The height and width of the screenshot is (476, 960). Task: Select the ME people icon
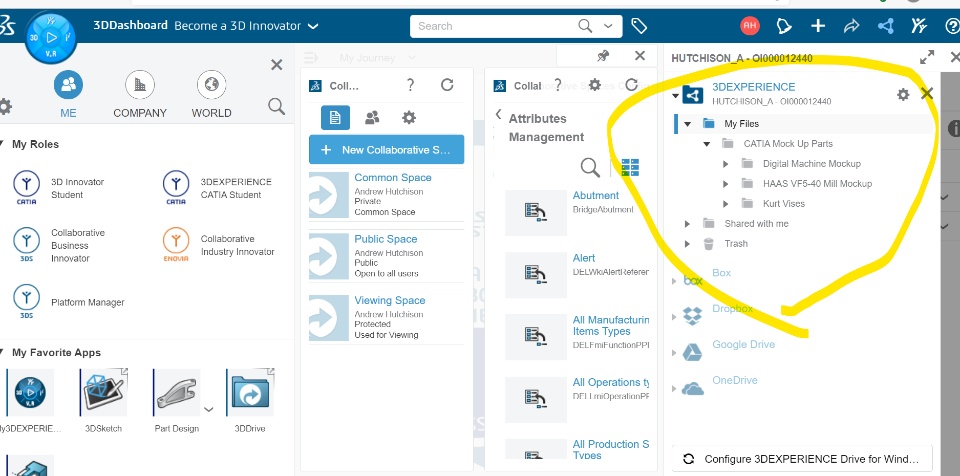click(x=68, y=85)
